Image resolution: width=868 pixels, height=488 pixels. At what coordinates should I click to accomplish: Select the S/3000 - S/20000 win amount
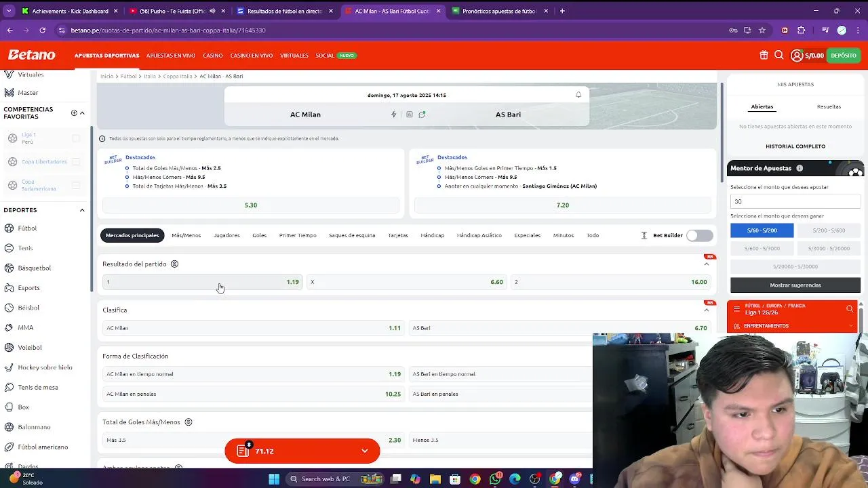829,249
